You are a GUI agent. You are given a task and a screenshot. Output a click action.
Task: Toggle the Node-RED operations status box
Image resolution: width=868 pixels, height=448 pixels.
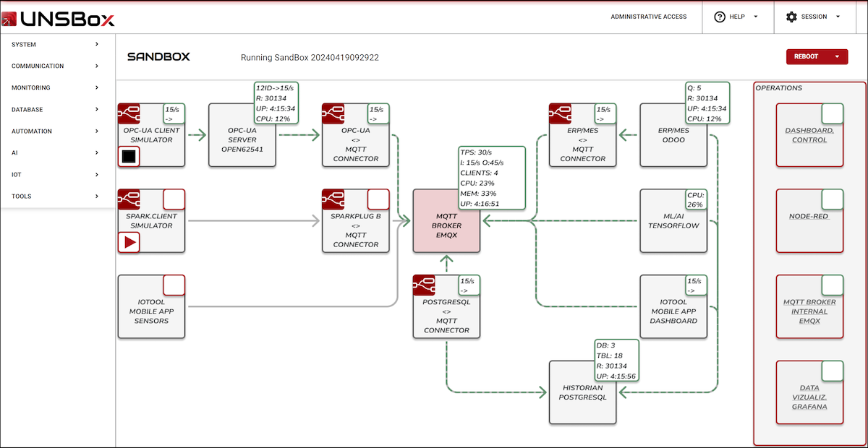[x=833, y=199]
